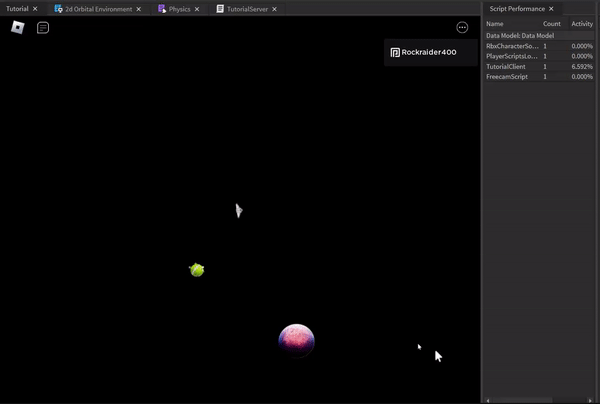The image size is (600, 404).
Task: Switch to 2d Orbital Environment tab
Action: pos(98,9)
